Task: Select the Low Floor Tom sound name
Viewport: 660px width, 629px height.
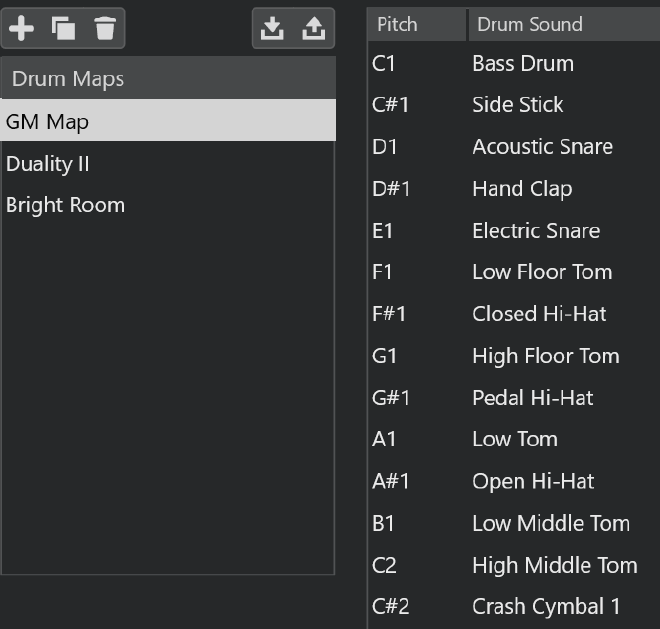Action: pyautogui.click(x=542, y=272)
